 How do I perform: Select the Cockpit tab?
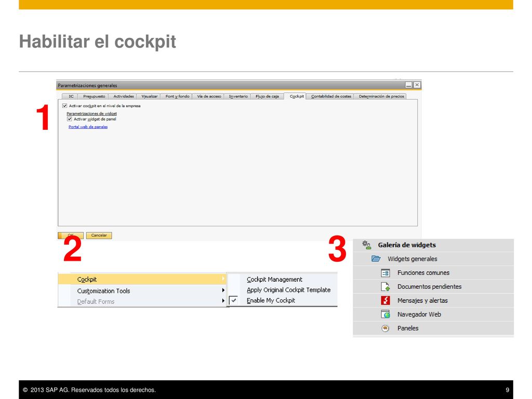click(297, 96)
